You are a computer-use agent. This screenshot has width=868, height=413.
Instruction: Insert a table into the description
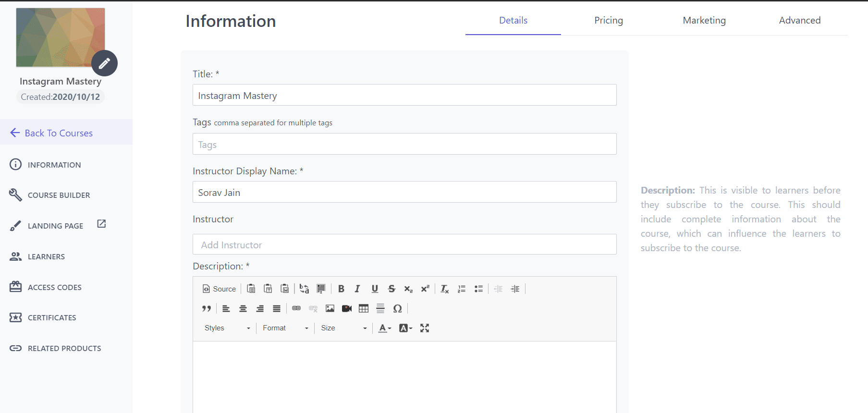pyautogui.click(x=364, y=308)
